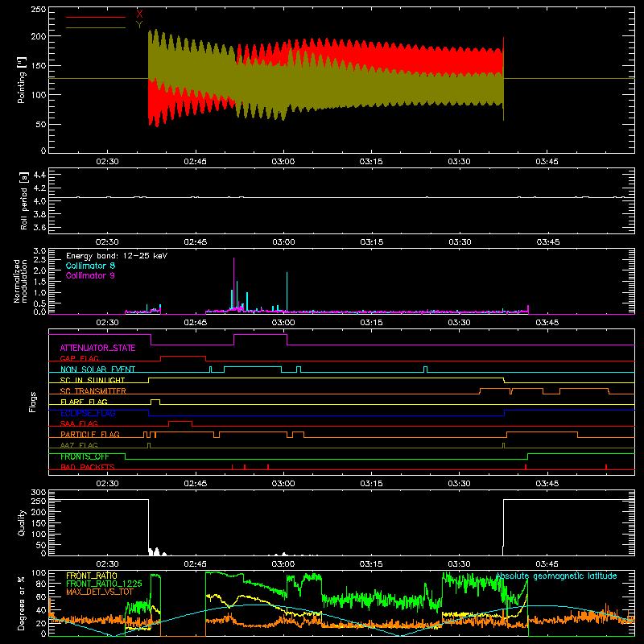This screenshot has height=644, width=644.
Task: Click the 'SC_IN_SUNLIGHT' flag label
Action: (x=93, y=380)
